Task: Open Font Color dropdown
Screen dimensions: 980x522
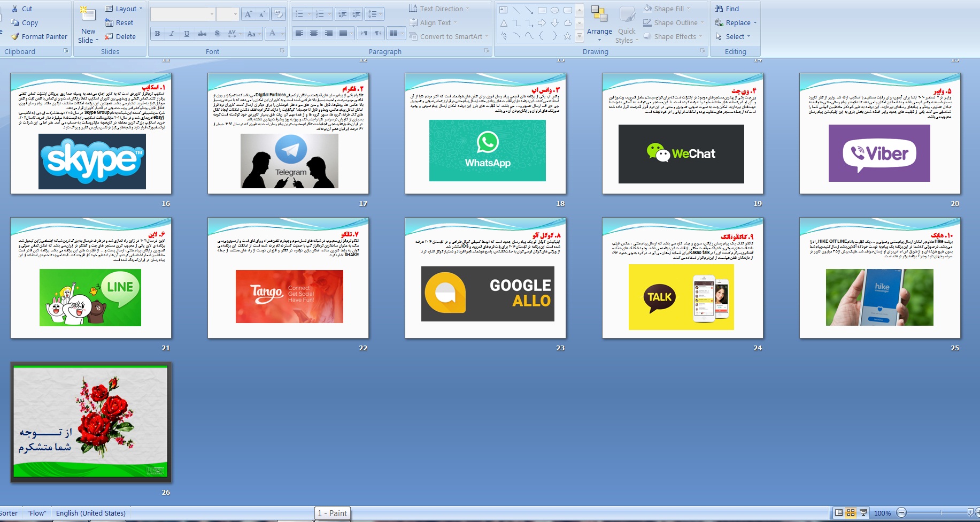Action: [x=274, y=33]
